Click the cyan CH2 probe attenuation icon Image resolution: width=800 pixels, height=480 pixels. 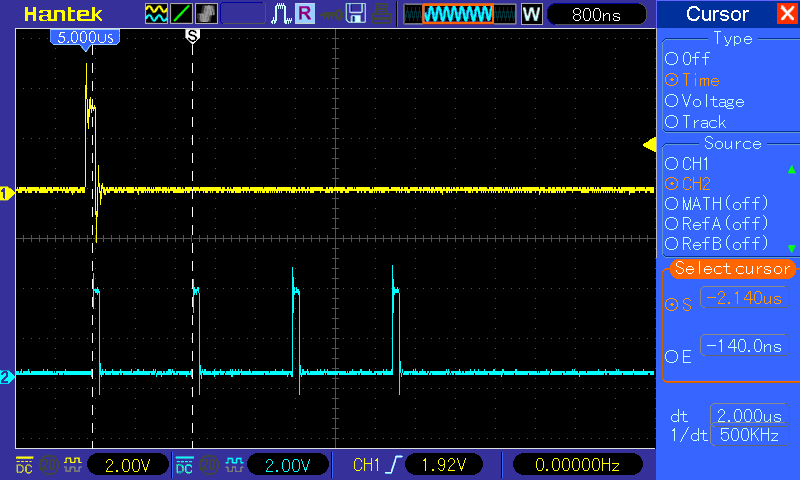click(x=234, y=465)
